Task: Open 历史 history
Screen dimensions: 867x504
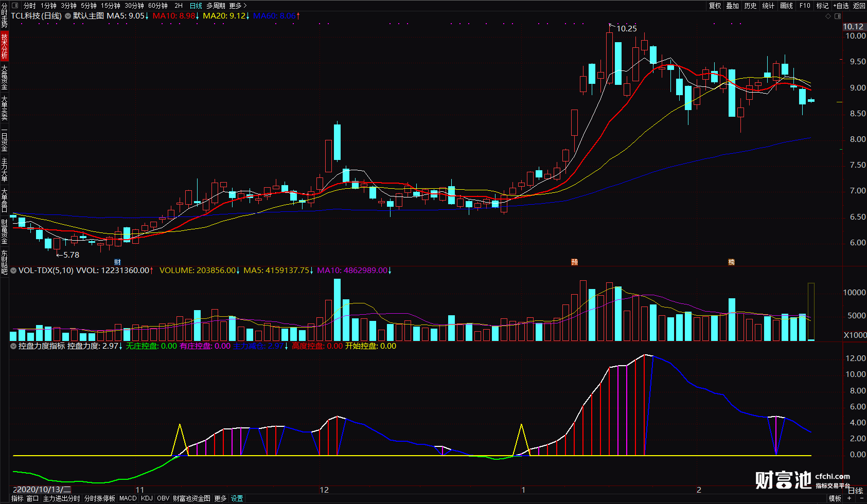Action: pyautogui.click(x=751, y=6)
